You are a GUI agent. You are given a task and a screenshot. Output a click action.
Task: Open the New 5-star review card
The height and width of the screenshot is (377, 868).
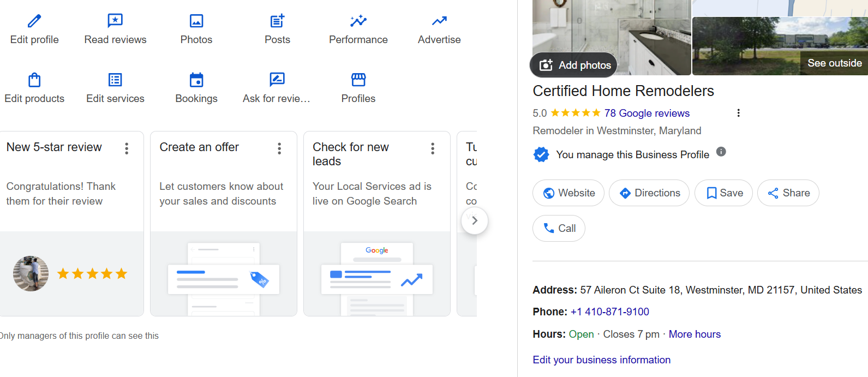(x=71, y=224)
